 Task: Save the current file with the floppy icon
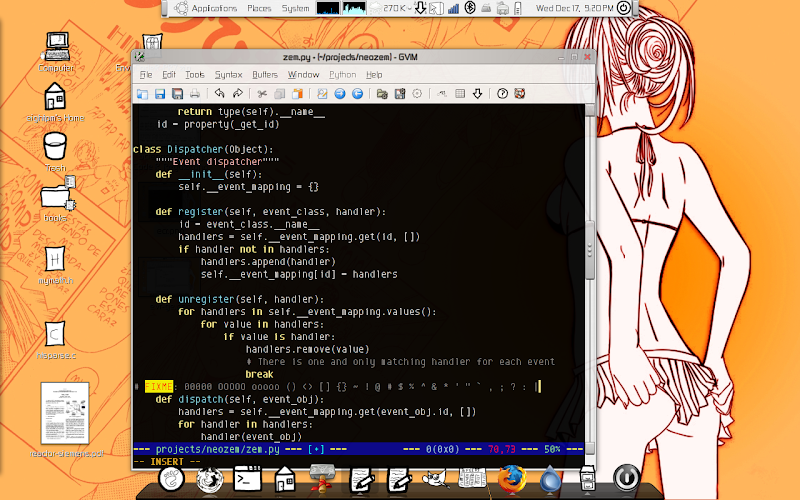160,94
